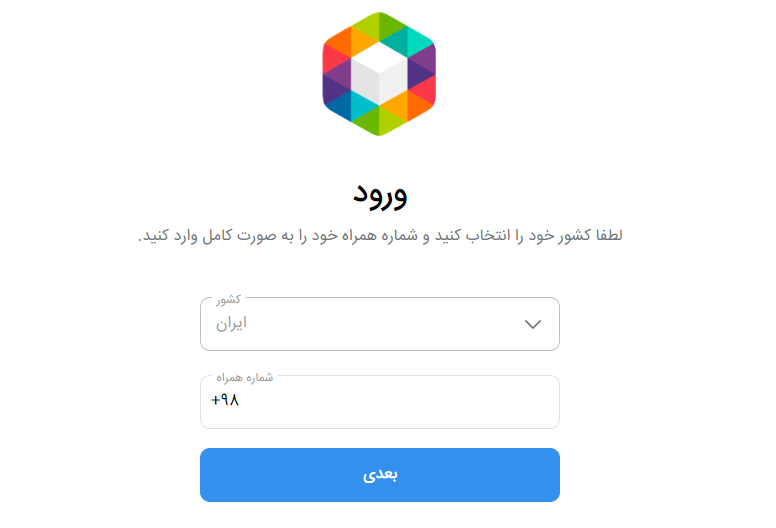This screenshot has height=528, width=776.
Task: Click the +۹۸ prefix in the phone field
Action: [226, 401]
